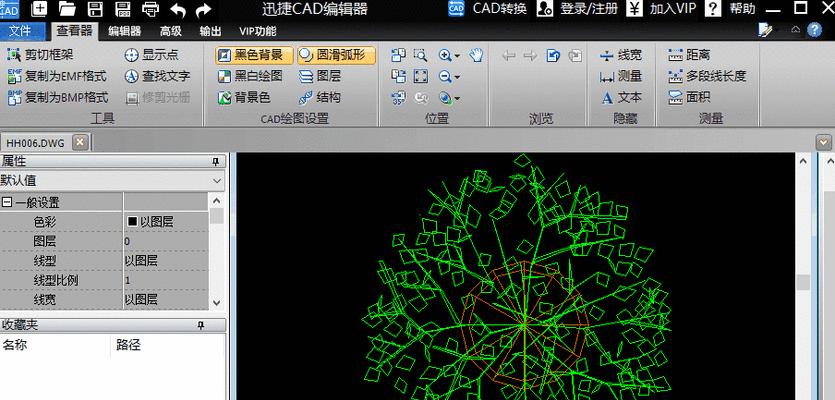
Task: Toggle 文本 text visibility
Action: pos(621,97)
